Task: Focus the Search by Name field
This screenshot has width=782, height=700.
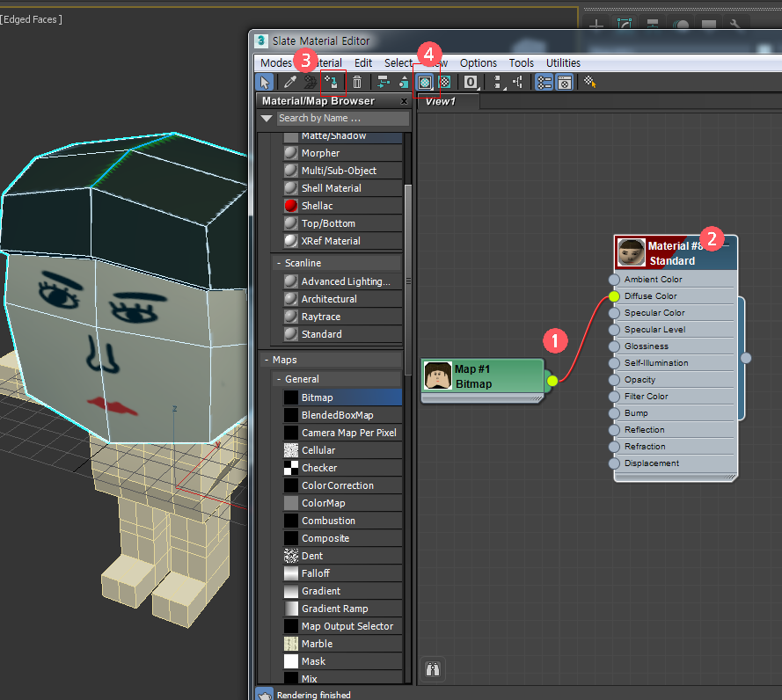Action: tap(342, 118)
